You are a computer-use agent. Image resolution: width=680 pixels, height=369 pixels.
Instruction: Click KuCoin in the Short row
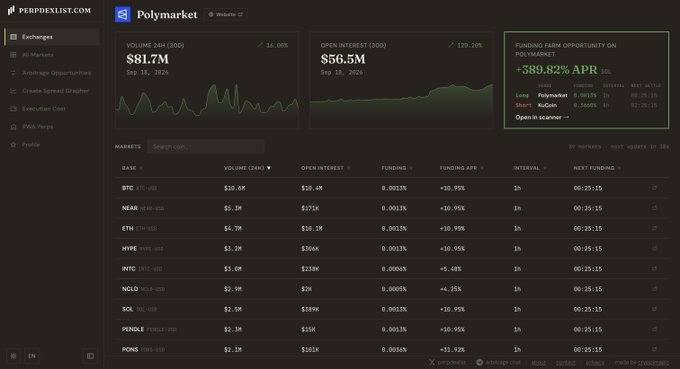pos(547,105)
